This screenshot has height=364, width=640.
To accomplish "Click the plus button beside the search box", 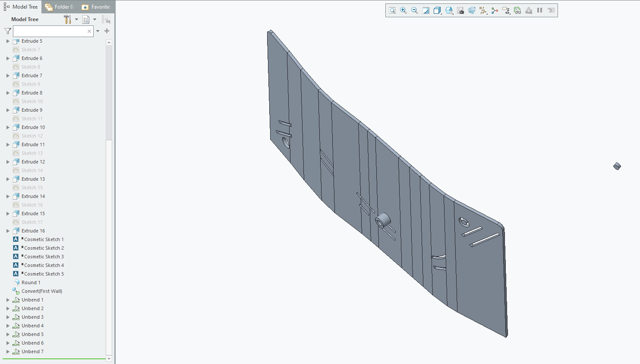I will (107, 31).
